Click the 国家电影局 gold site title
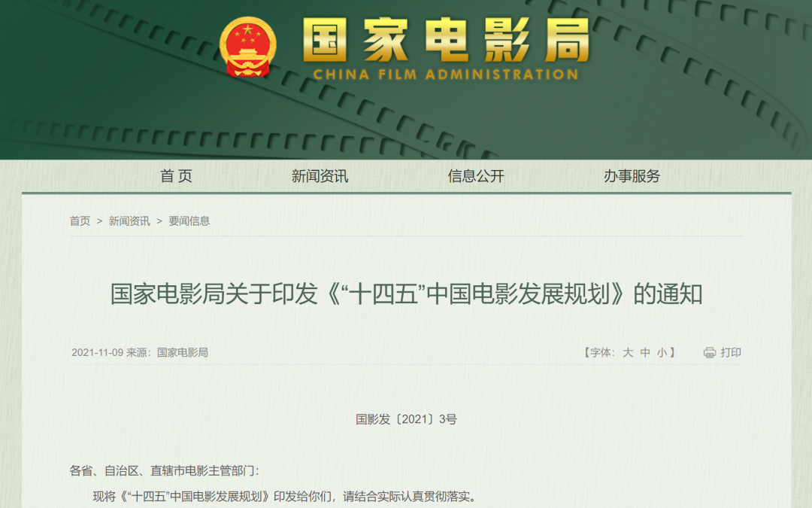This screenshot has height=508, width=812. click(447, 39)
